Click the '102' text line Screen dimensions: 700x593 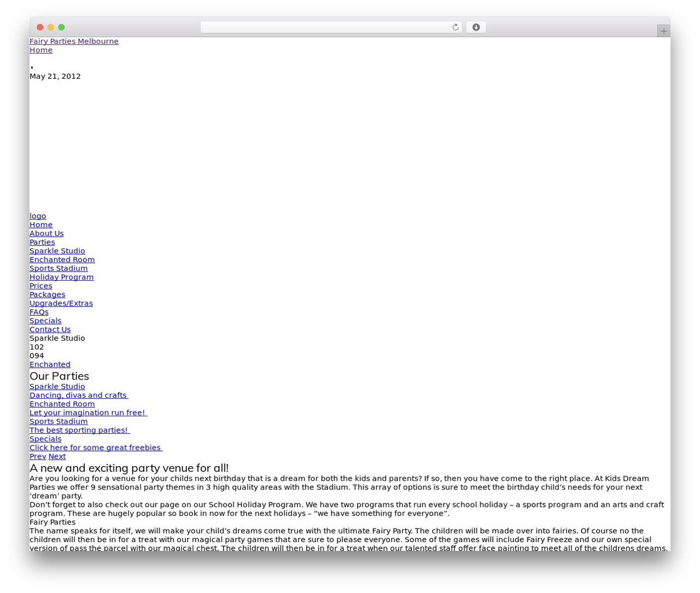(x=37, y=347)
